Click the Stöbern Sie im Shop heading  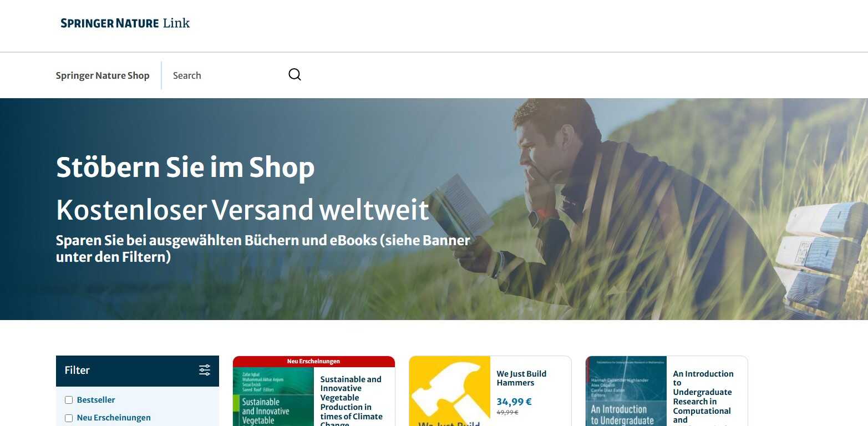pyautogui.click(x=185, y=167)
